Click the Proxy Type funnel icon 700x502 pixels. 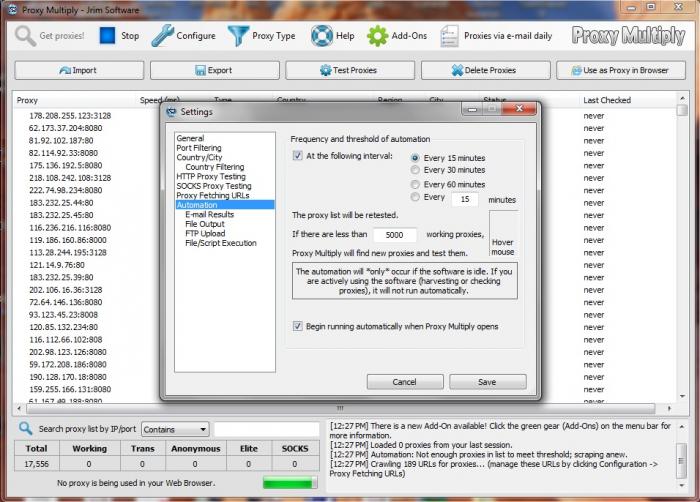[238, 36]
